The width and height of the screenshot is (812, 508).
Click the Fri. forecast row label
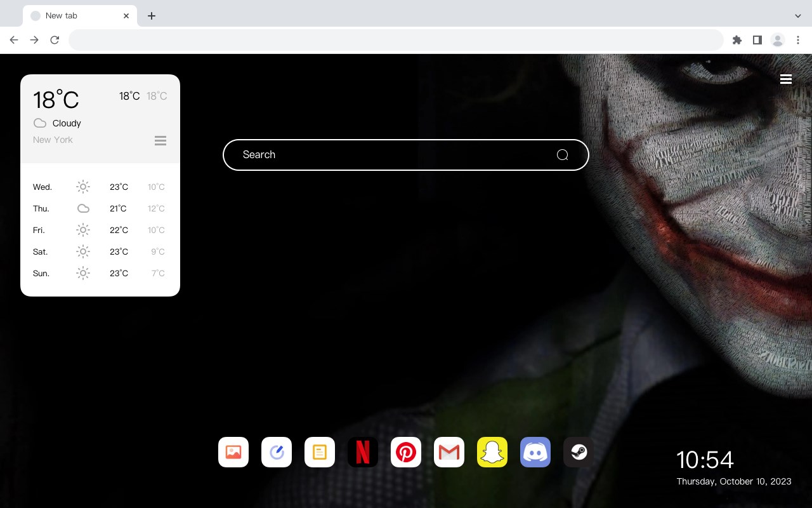(39, 230)
